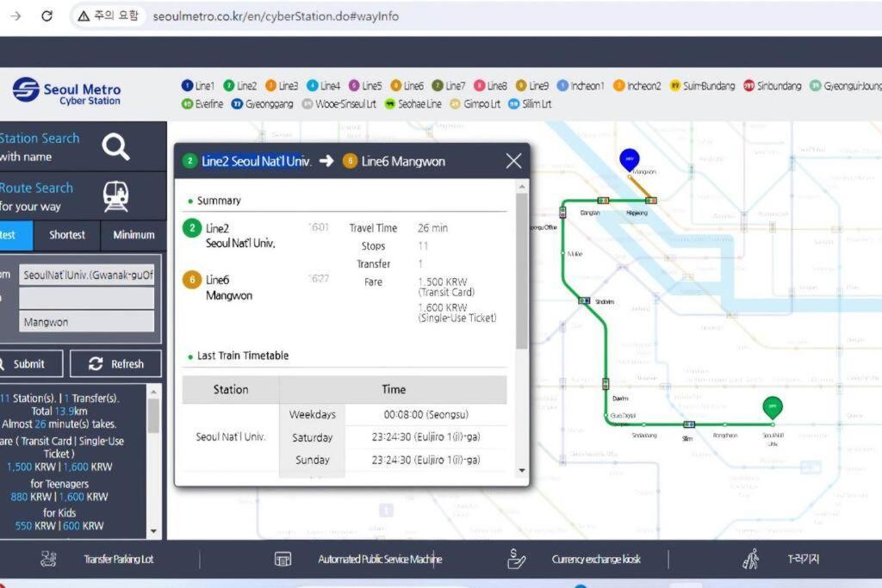This screenshot has width=882, height=588.
Task: Open Station Search magnifier icon
Action: point(116,146)
